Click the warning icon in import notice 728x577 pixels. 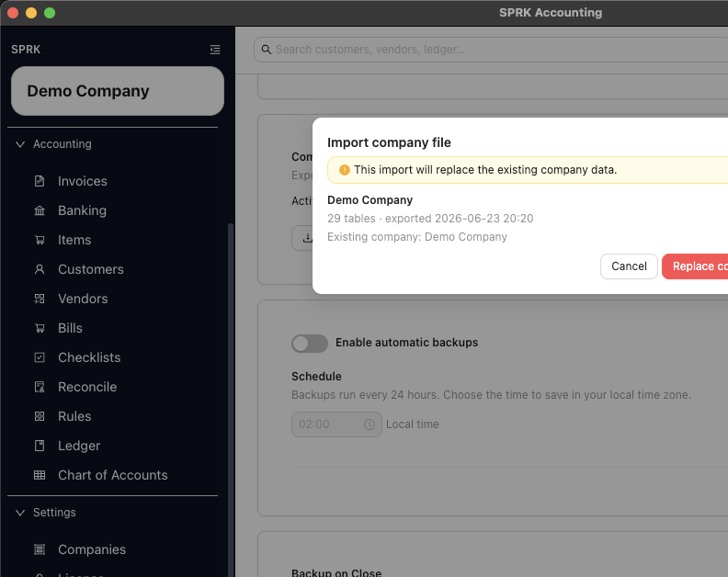(x=344, y=170)
